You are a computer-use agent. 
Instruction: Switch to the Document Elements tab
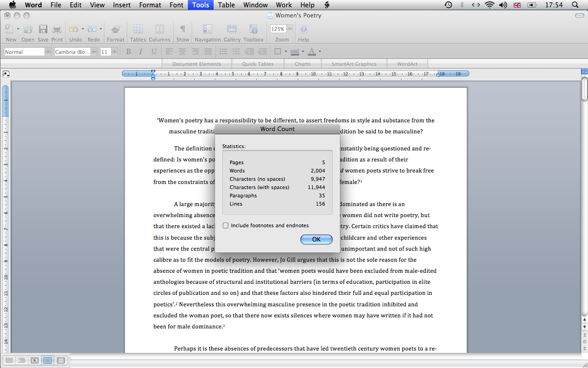(x=197, y=64)
